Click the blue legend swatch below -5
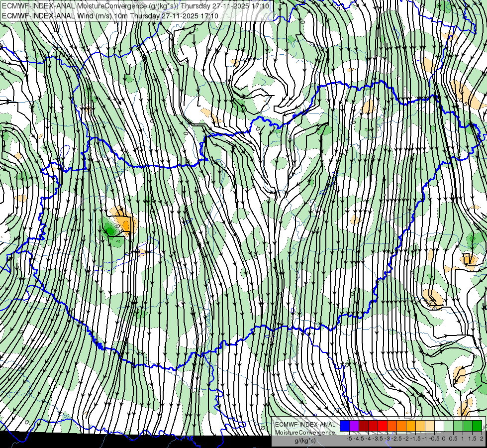 (345, 426)
